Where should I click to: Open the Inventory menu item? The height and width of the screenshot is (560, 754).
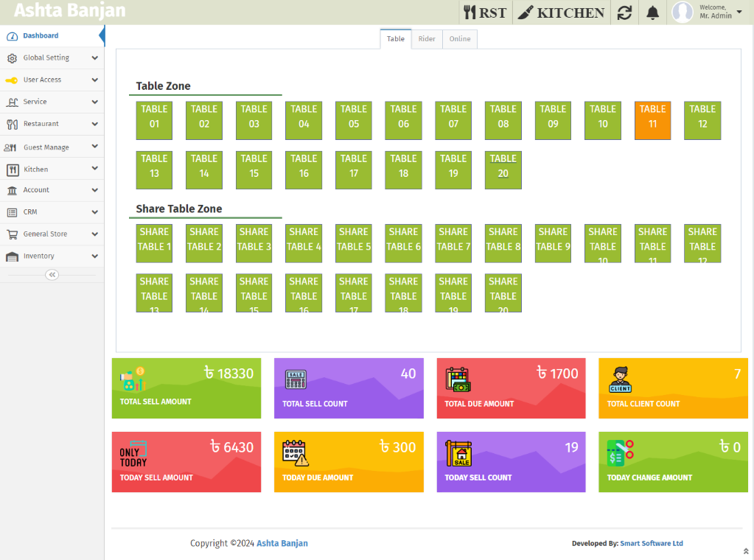pos(52,256)
